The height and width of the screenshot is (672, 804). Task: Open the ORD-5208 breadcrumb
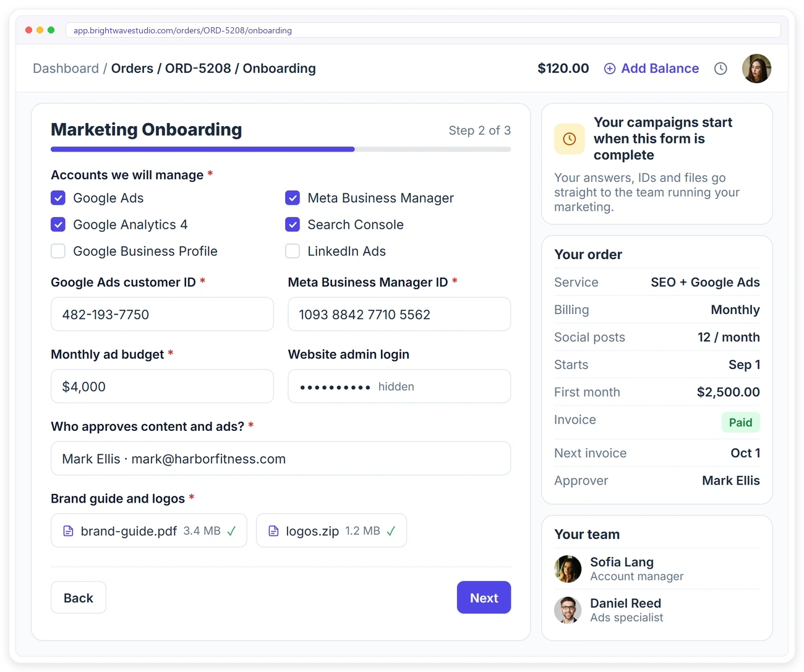point(198,69)
